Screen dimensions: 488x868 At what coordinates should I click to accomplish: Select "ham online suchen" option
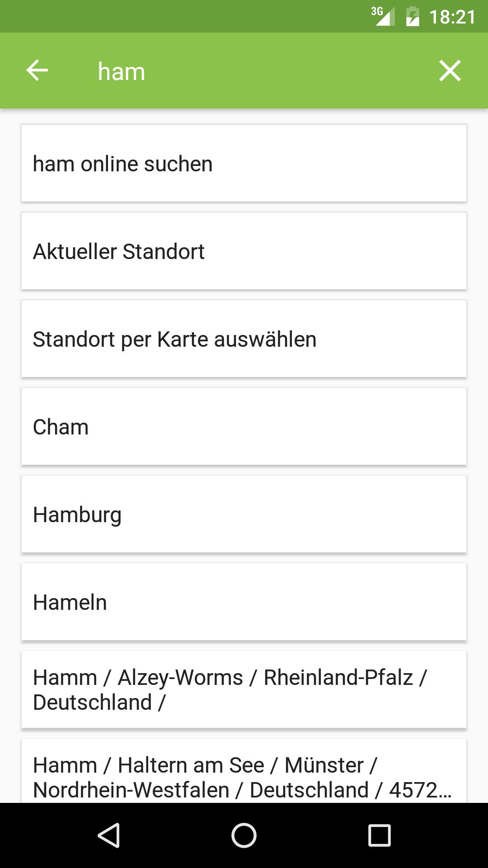244,164
